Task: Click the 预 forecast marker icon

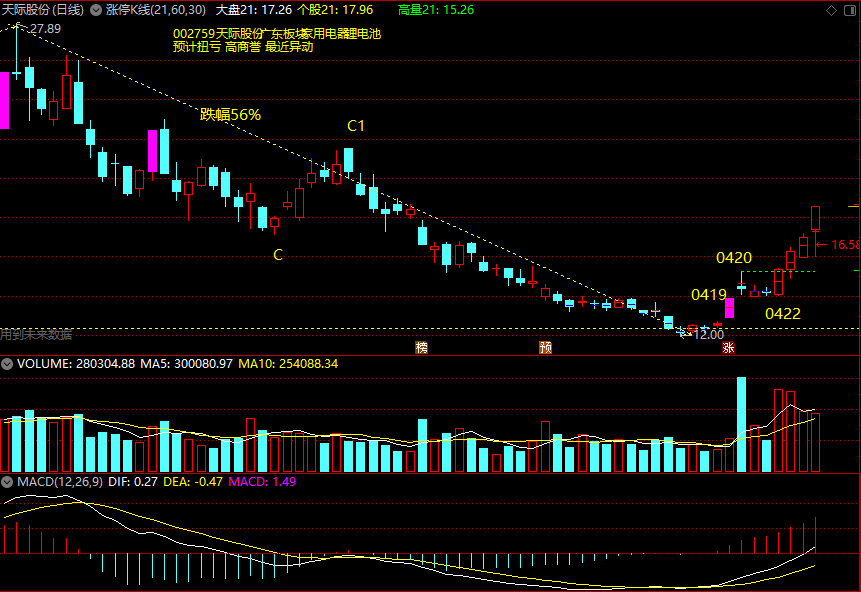Action: point(545,348)
